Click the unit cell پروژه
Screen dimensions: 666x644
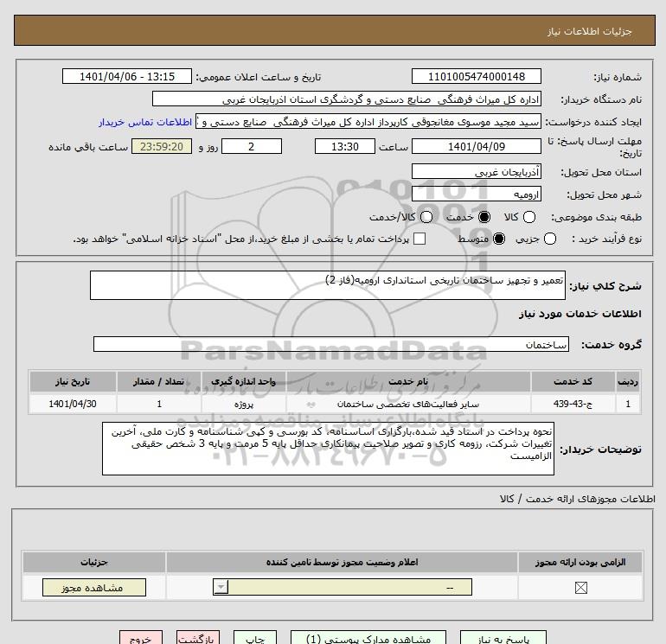pyautogui.click(x=243, y=404)
